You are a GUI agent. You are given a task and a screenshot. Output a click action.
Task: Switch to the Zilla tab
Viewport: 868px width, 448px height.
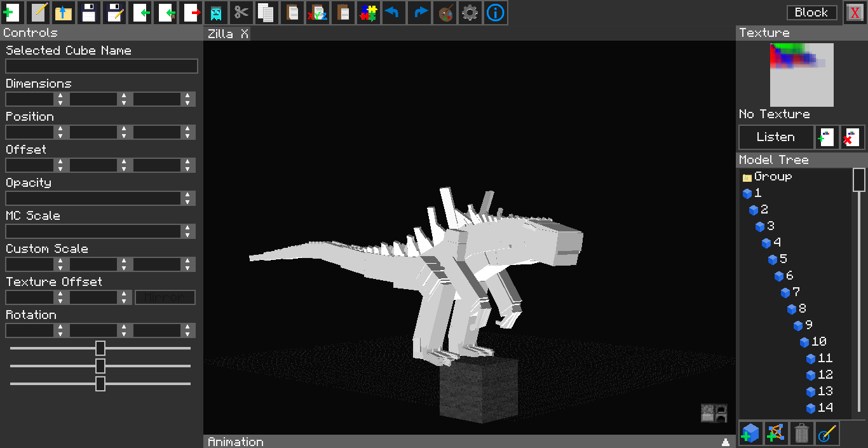[x=221, y=33]
